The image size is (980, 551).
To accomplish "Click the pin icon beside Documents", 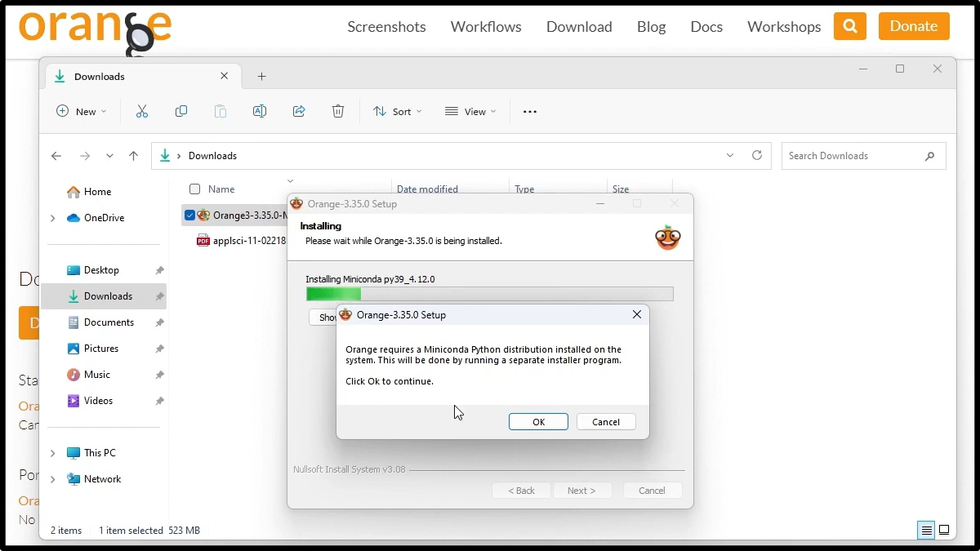I will (x=160, y=322).
